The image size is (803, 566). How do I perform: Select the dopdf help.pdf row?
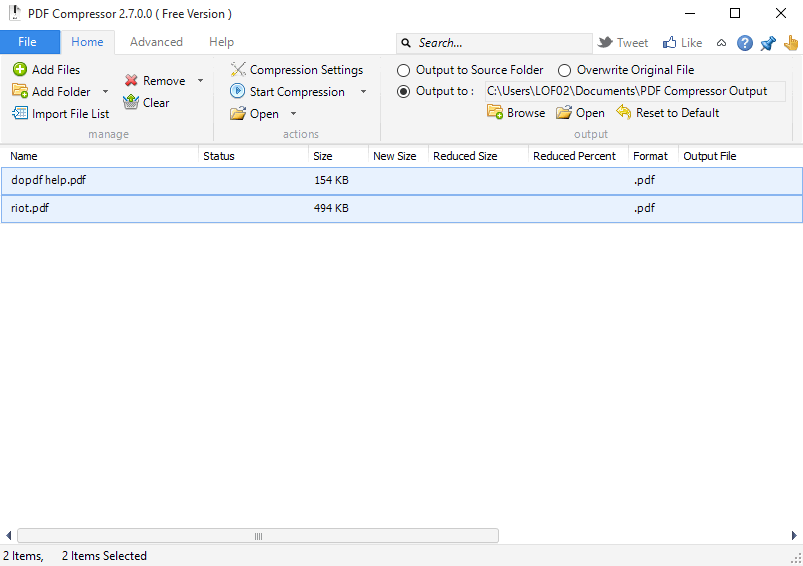pyautogui.click(x=402, y=180)
